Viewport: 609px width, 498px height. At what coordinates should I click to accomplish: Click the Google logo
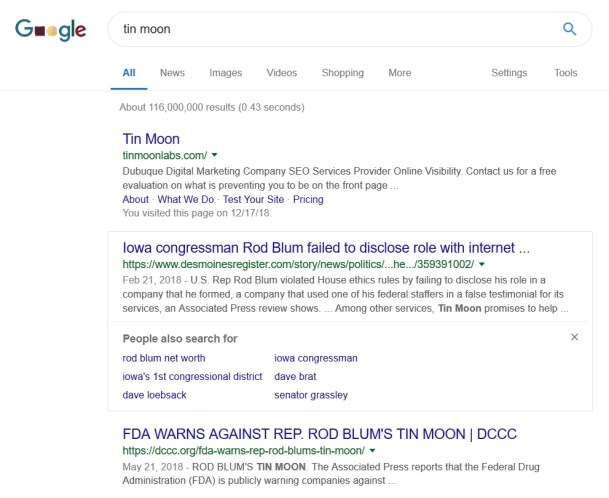click(x=50, y=30)
